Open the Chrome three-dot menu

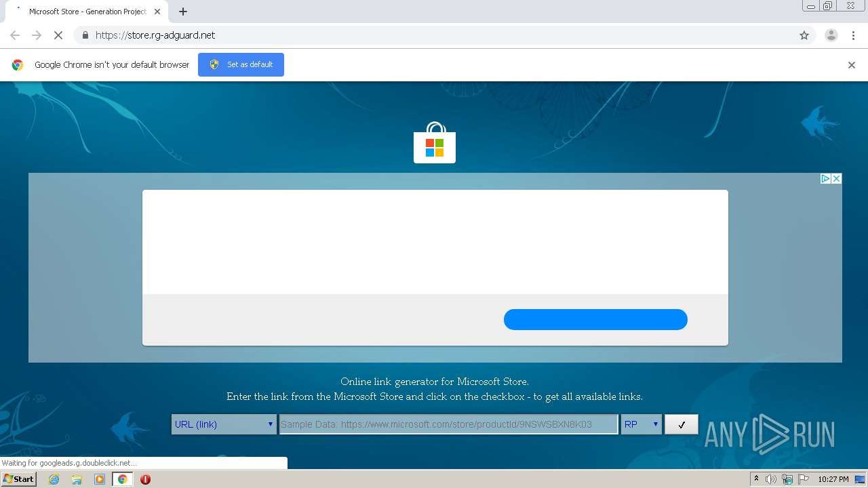(853, 35)
